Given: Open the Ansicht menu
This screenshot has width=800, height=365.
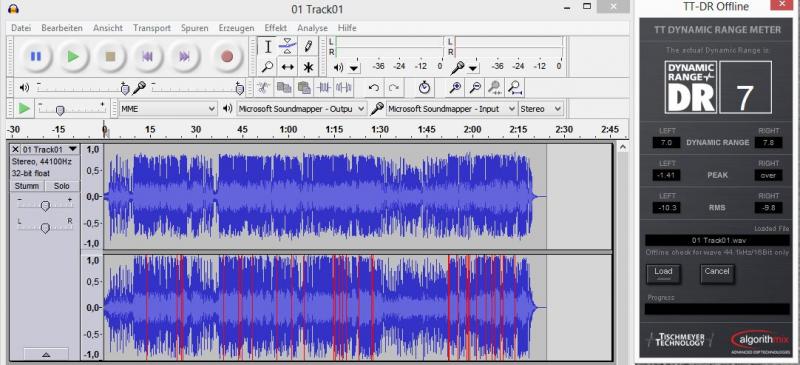Looking at the screenshot, I should (x=108, y=28).
